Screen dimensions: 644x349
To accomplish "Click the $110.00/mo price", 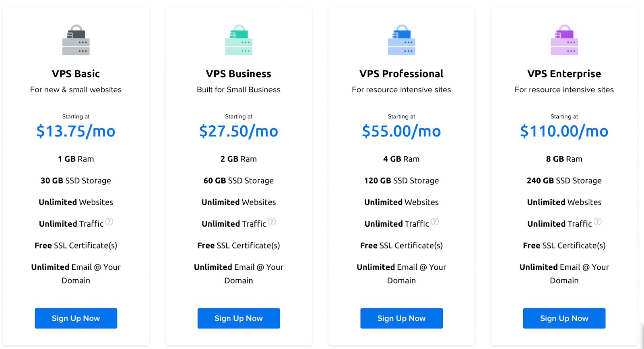I will tap(564, 131).
